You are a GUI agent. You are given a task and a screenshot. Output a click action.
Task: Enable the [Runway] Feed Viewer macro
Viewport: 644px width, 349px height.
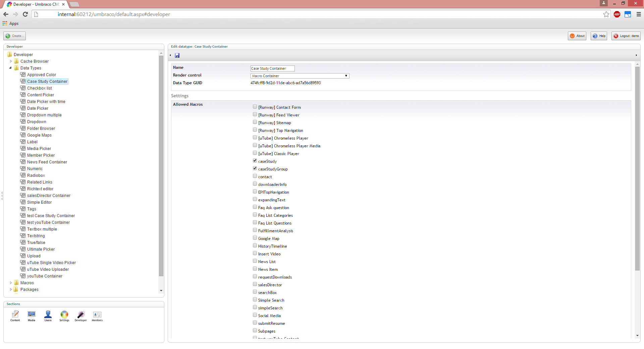coord(255,114)
